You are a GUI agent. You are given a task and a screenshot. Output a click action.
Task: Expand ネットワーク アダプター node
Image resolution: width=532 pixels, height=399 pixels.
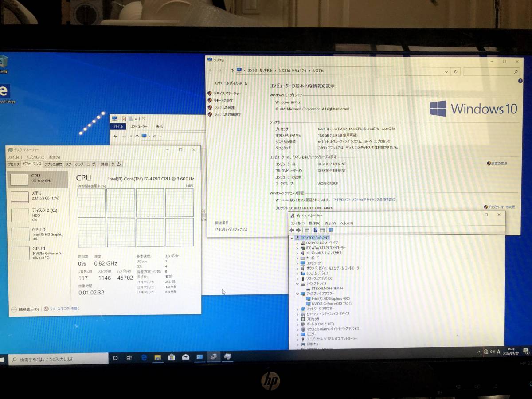297,309
